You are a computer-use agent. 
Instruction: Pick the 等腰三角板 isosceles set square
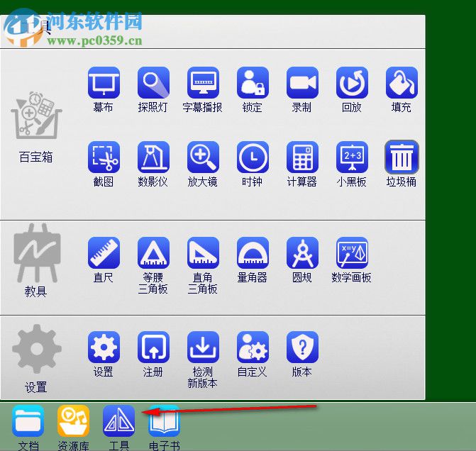(153, 253)
